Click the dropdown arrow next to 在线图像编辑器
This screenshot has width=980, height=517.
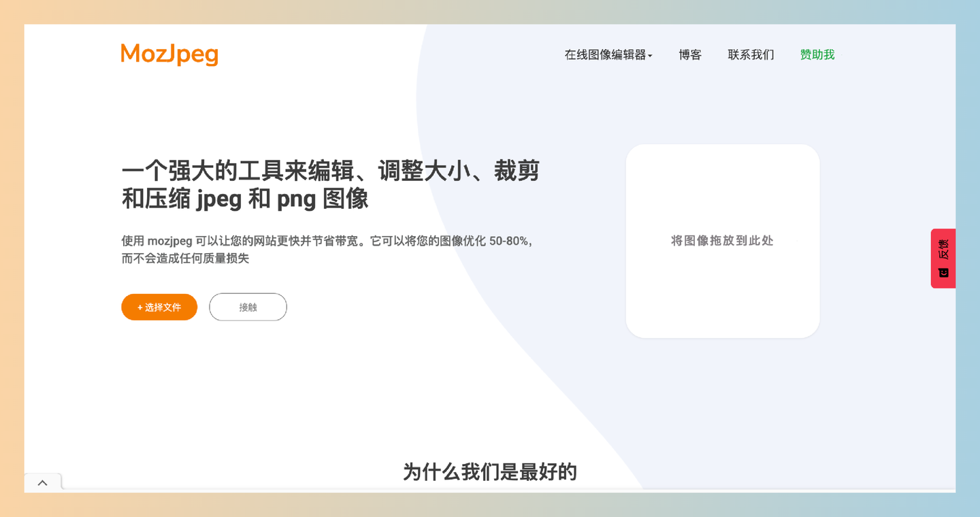[651, 55]
